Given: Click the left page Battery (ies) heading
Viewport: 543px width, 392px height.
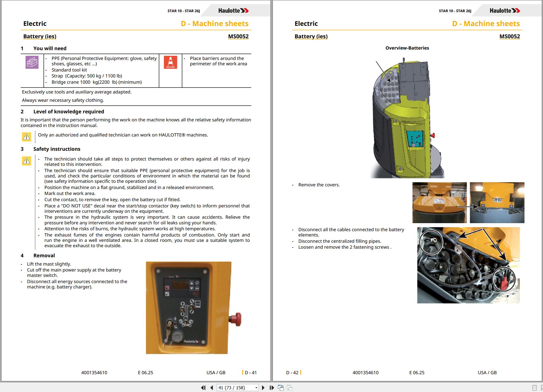Looking at the screenshot, I should 40,36.
